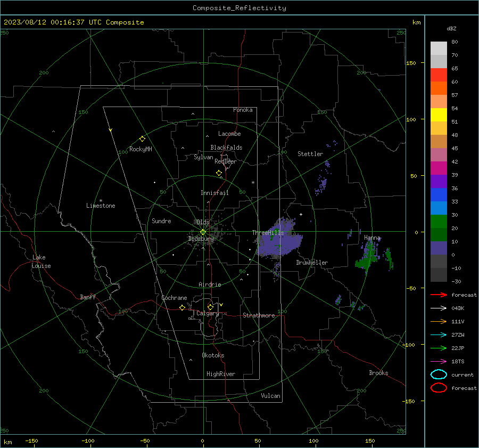
Task: Click the magenta 18TS arrow in legend
Action: [439, 362]
